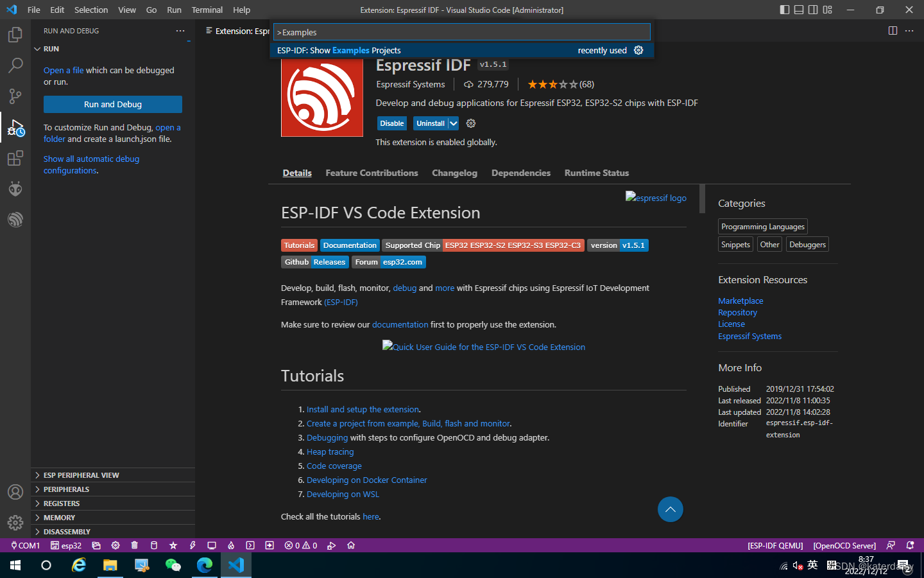Click the scroll-to-top round button
Image resolution: width=924 pixels, height=578 pixels.
(x=671, y=509)
